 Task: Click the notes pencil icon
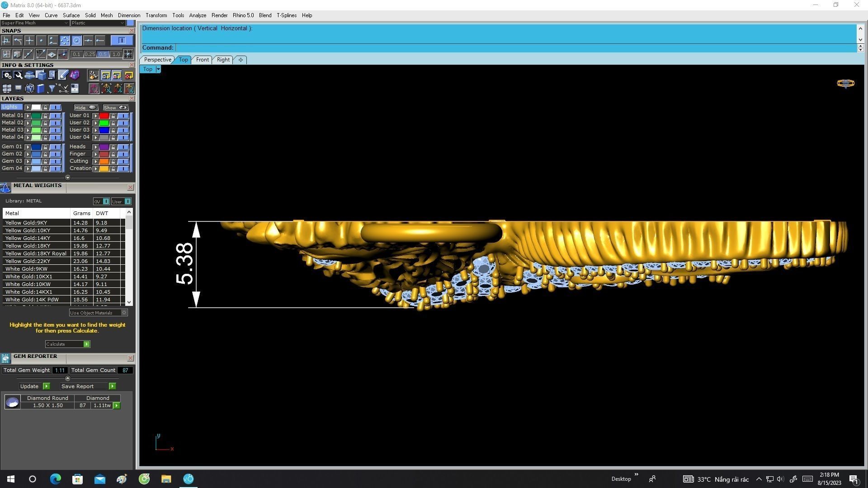pyautogui.click(x=63, y=75)
